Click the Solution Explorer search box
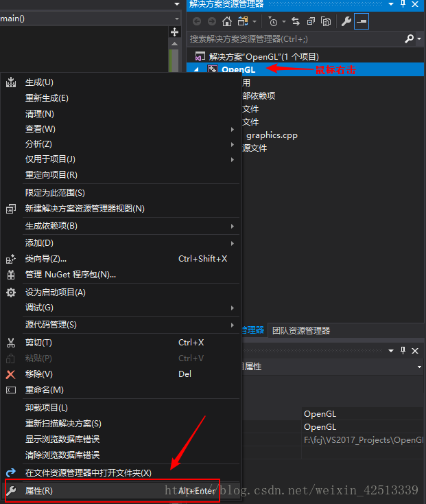 (296, 39)
